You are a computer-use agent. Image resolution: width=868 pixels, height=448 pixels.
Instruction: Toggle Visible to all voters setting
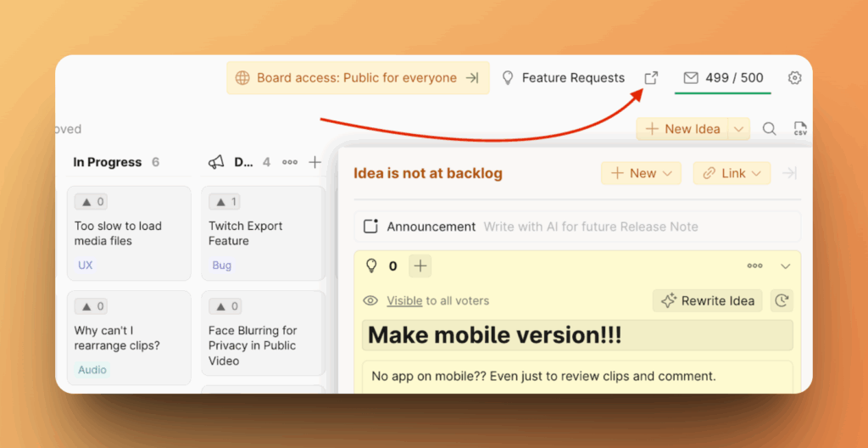tap(404, 300)
